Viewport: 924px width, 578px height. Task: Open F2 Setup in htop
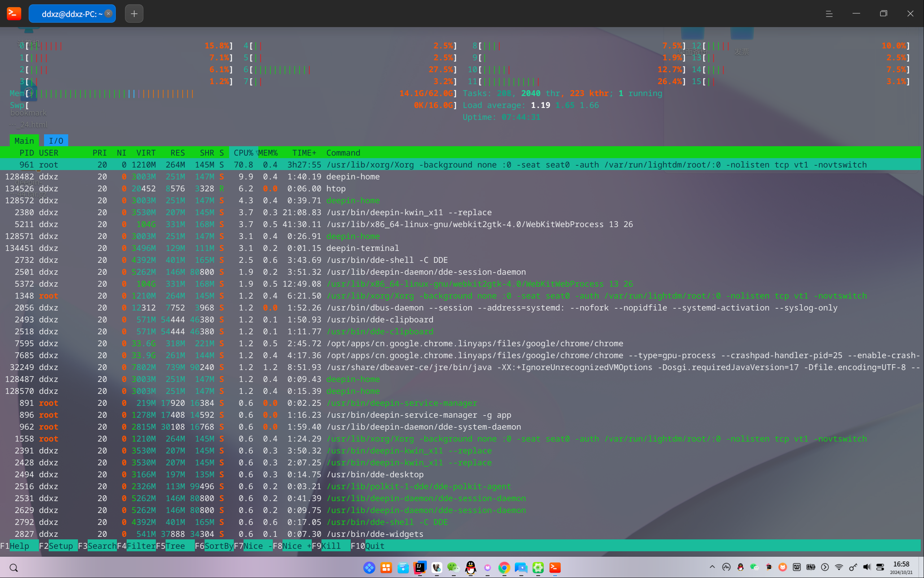[x=58, y=546]
